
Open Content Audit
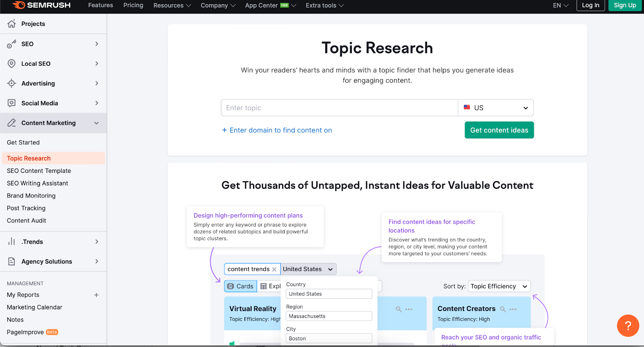[27, 221]
